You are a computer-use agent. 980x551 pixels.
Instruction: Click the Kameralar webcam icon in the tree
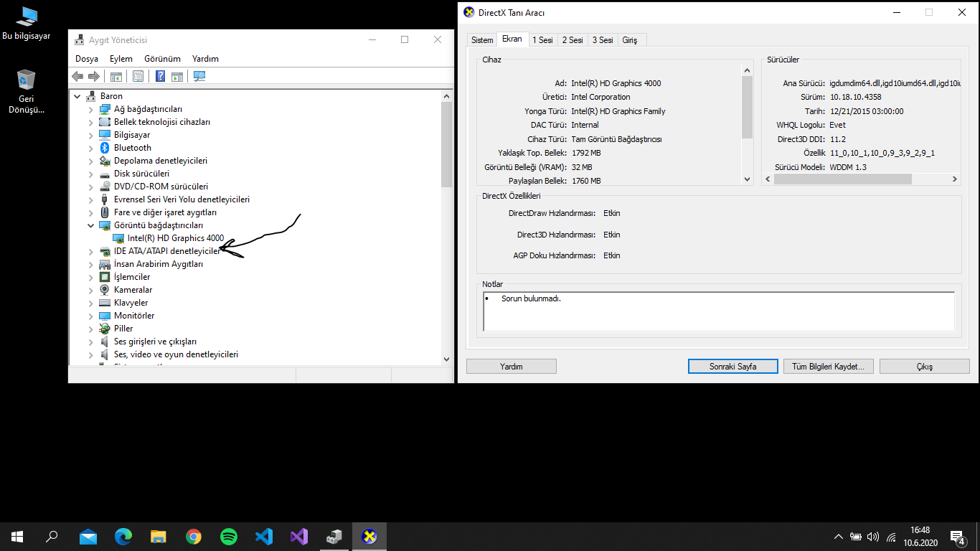click(x=105, y=290)
